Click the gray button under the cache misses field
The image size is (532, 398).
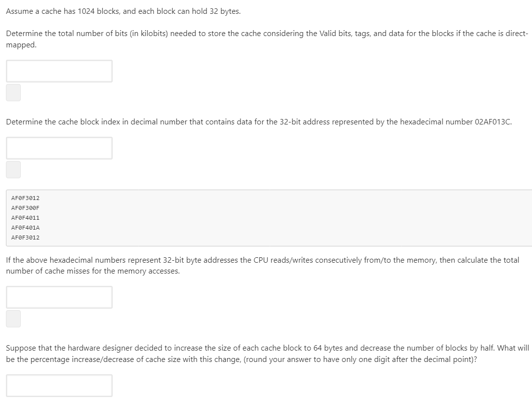[13, 318]
